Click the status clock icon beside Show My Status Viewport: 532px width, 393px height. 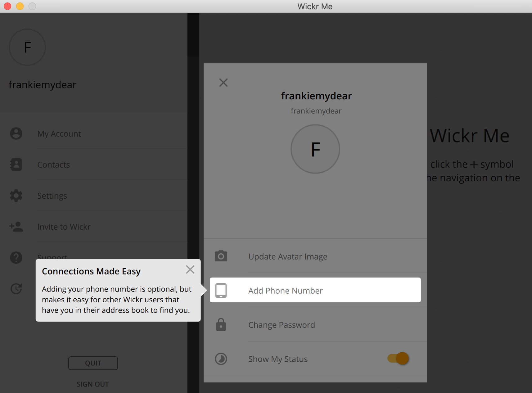[221, 359]
